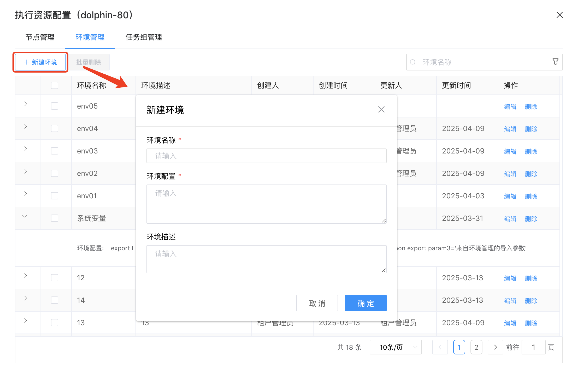Click the magnifier icon in the search field
The height and width of the screenshot is (392, 578).
pyautogui.click(x=413, y=62)
